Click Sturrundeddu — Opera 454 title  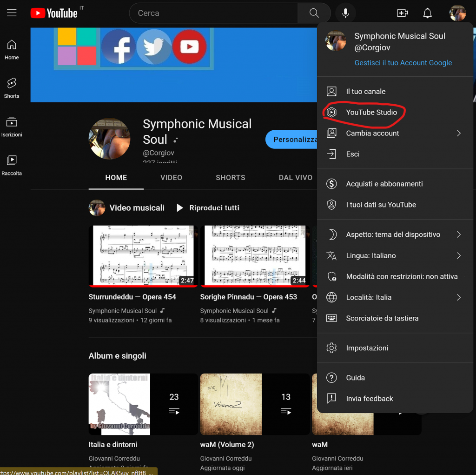pos(132,297)
